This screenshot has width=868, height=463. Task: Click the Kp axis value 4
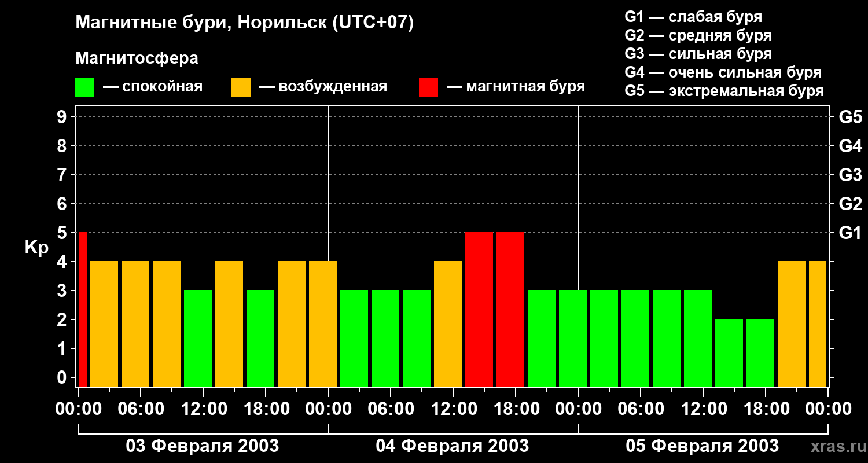pyautogui.click(x=63, y=262)
